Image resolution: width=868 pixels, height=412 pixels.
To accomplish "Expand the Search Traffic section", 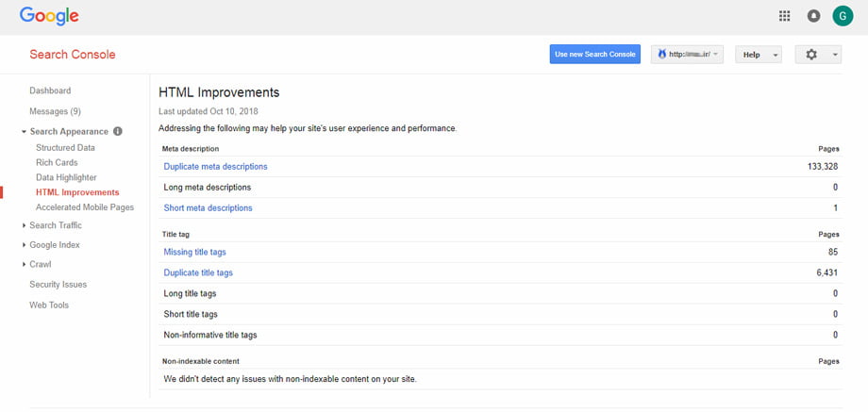I will coord(24,225).
